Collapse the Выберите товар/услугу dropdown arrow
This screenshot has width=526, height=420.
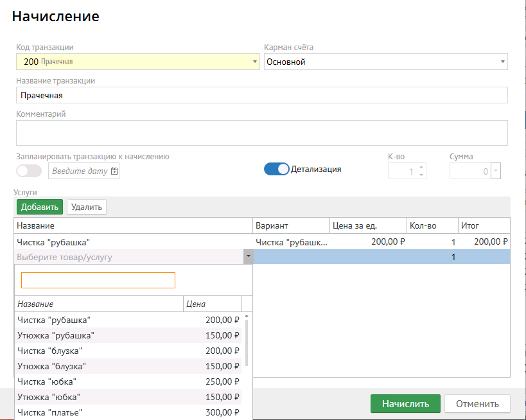point(247,258)
